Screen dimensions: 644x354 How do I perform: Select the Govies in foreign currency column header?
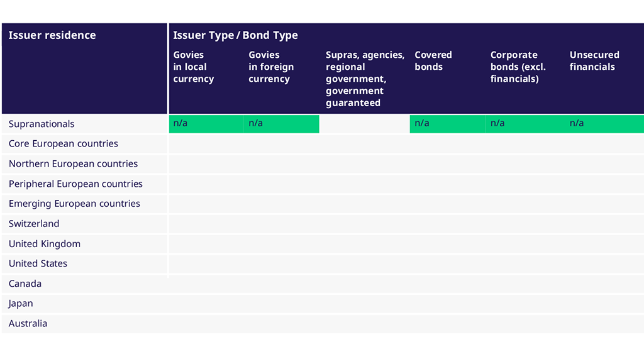[x=270, y=67]
